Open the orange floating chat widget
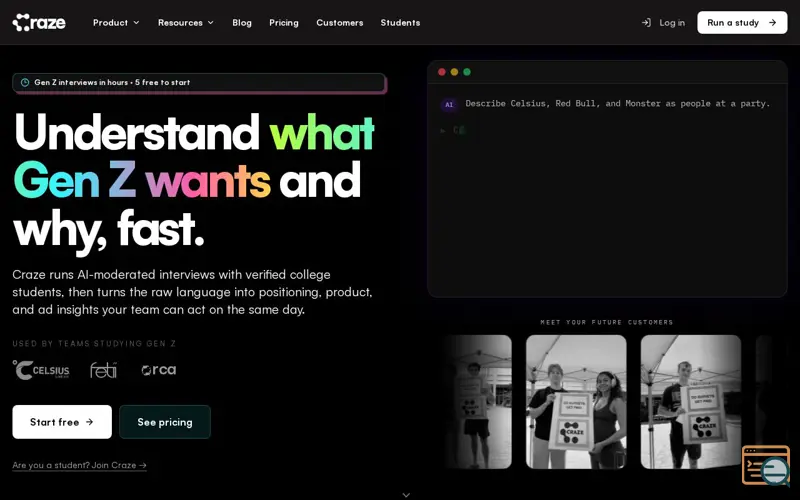 point(766,465)
